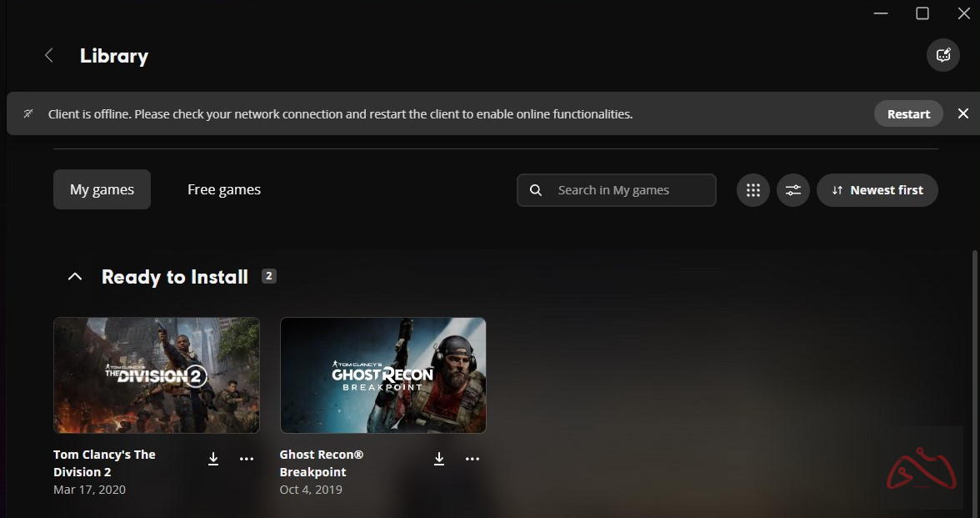Click the magnifier icon in search box
This screenshot has width=980, height=518.
coord(536,190)
